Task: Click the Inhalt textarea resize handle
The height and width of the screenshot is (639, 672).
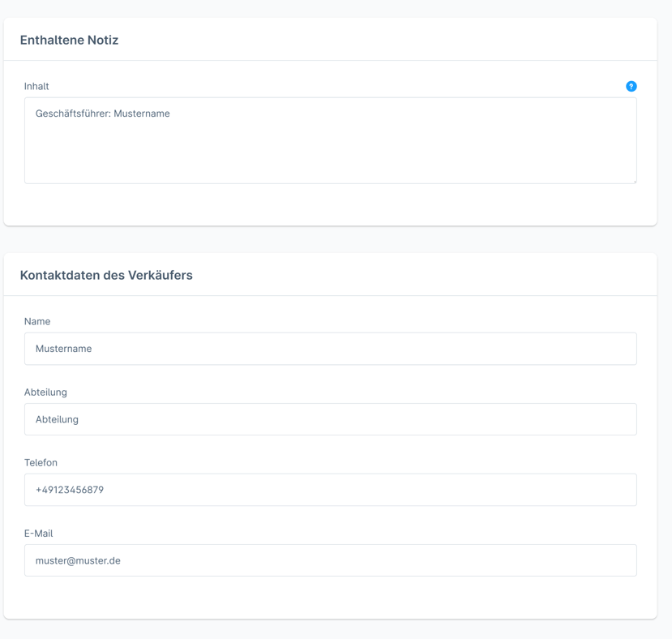Action: 635,182
